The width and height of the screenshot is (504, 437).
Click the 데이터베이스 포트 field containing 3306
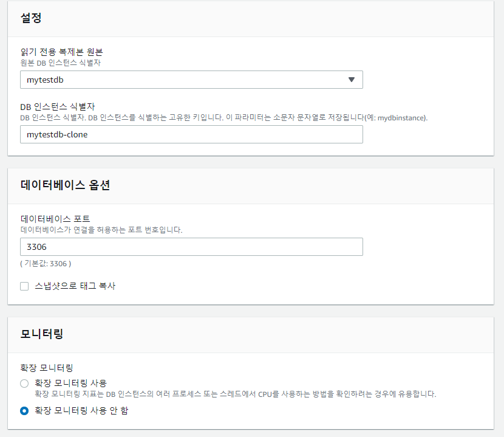[x=191, y=247]
